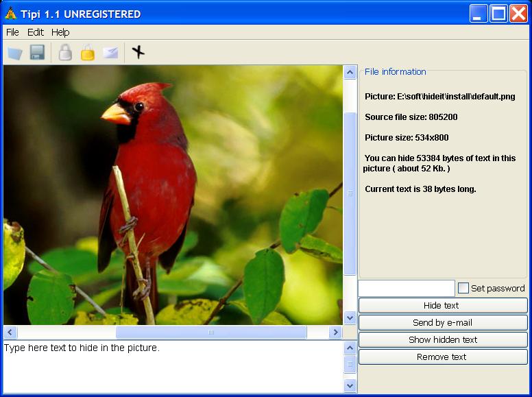Maximize the Tipi window
The width and height of the screenshot is (532, 397).
coord(498,14)
